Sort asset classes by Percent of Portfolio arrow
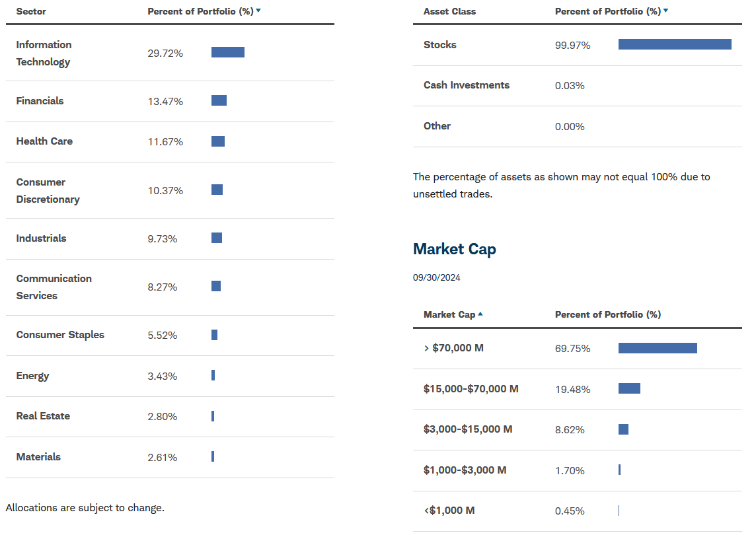Screen dimensions: 756x535 (x=666, y=11)
